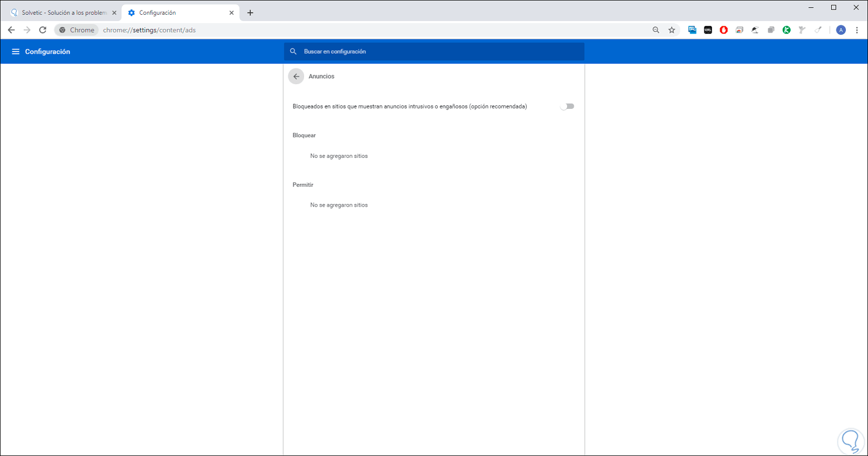Open the red stop-hand ad blocker extension

(724, 30)
